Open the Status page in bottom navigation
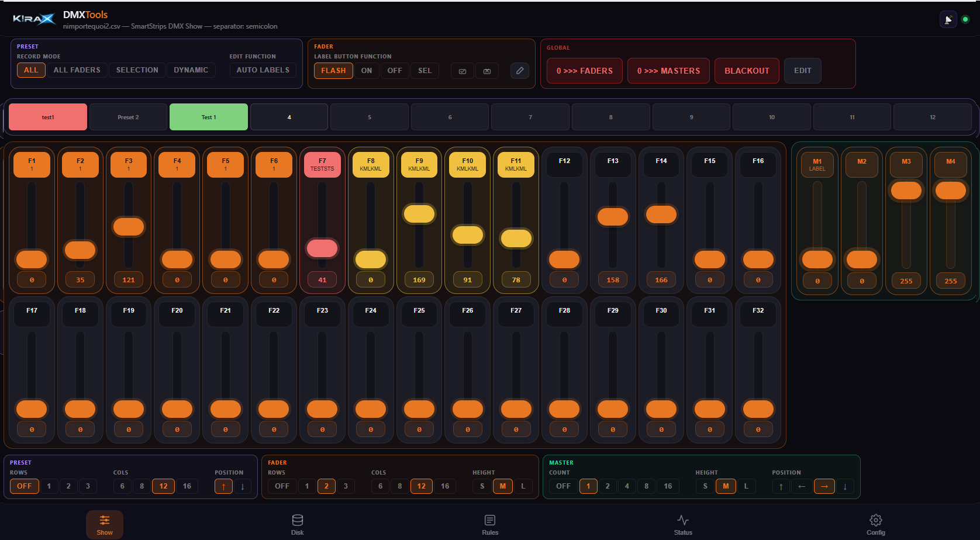 (x=683, y=524)
